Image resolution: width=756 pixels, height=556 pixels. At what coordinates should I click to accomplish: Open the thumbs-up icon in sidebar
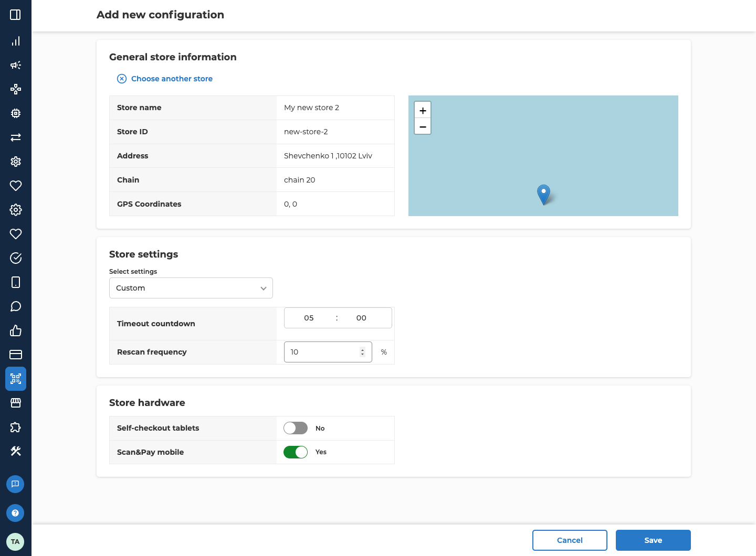pyautogui.click(x=16, y=330)
